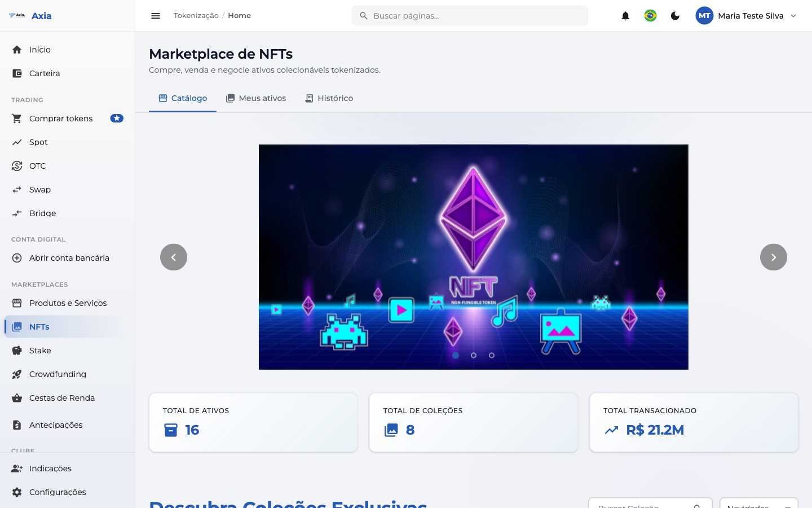812x508 pixels.
Task: Click the MT user avatar
Action: coord(704,16)
